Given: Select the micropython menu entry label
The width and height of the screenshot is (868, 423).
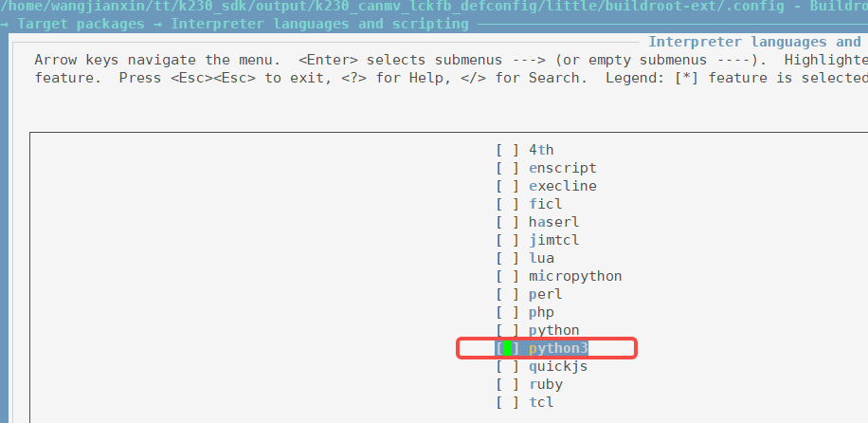Looking at the screenshot, I should (575, 276).
